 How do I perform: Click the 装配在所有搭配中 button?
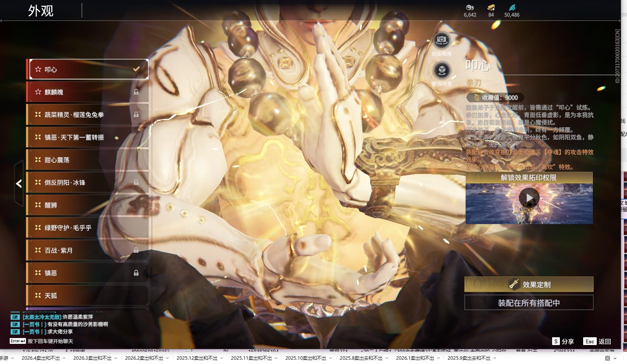(x=529, y=303)
